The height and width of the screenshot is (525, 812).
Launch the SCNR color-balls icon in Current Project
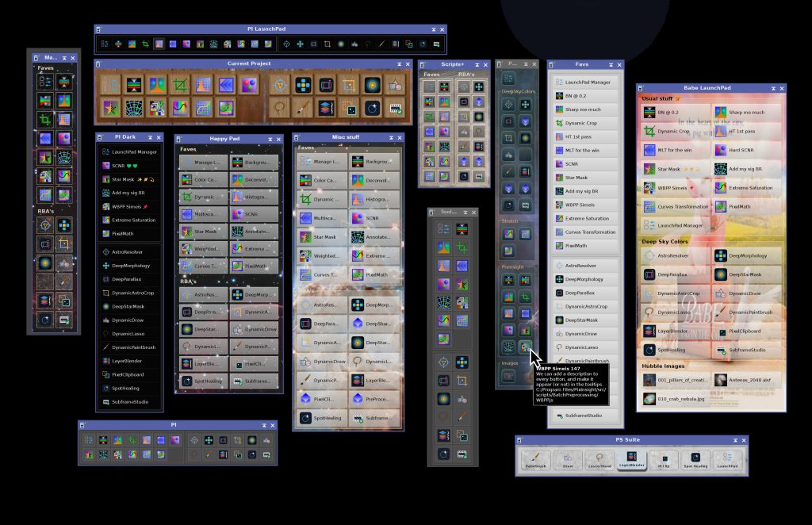pos(249,85)
